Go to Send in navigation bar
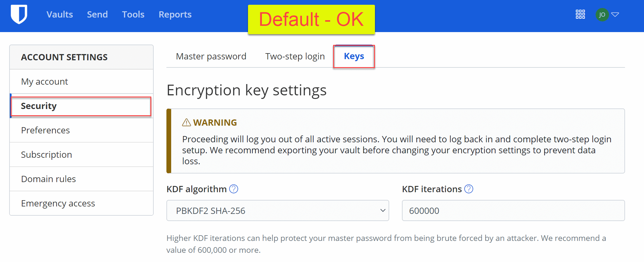The height and width of the screenshot is (262, 644). 97,14
